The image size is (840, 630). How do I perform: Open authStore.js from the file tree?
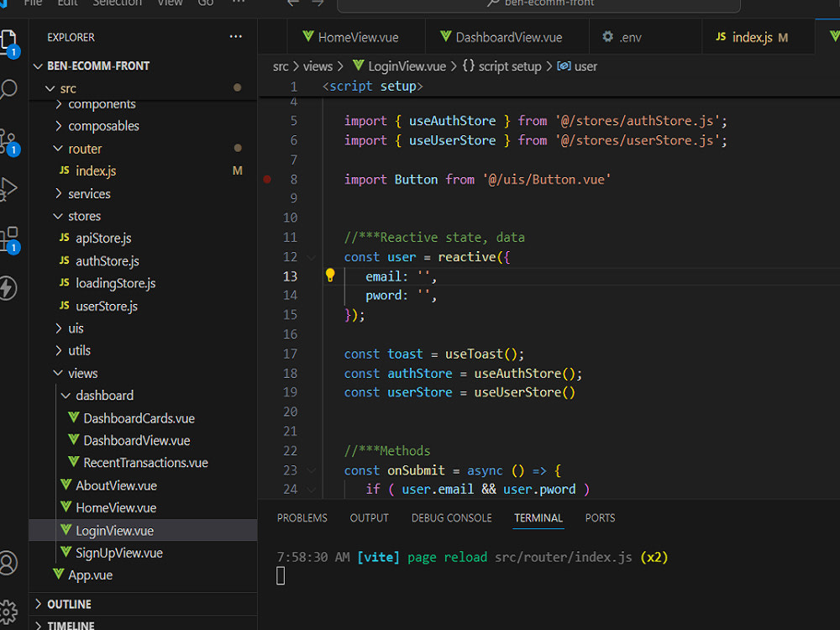pyautogui.click(x=107, y=261)
